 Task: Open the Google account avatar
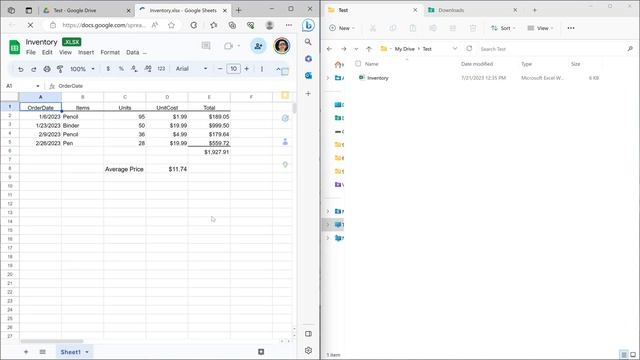click(282, 46)
